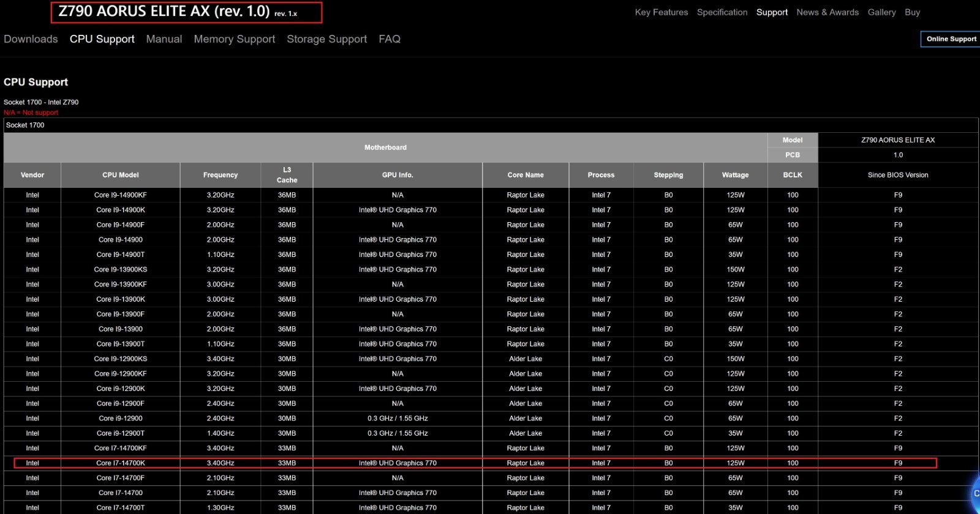Select the Core I7-14700F cell
980x514 pixels.
pyautogui.click(x=121, y=478)
